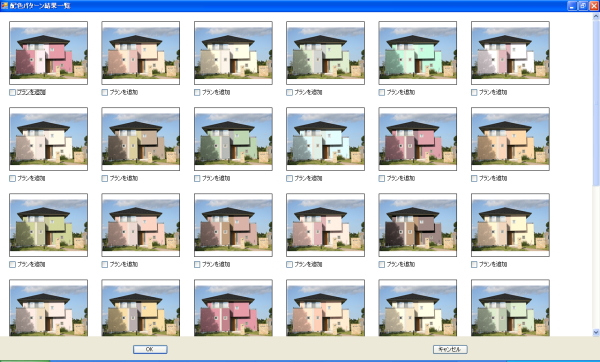The width and height of the screenshot is (600, 362).
Task: Select the peach beige house, row one second
Action: click(141, 53)
